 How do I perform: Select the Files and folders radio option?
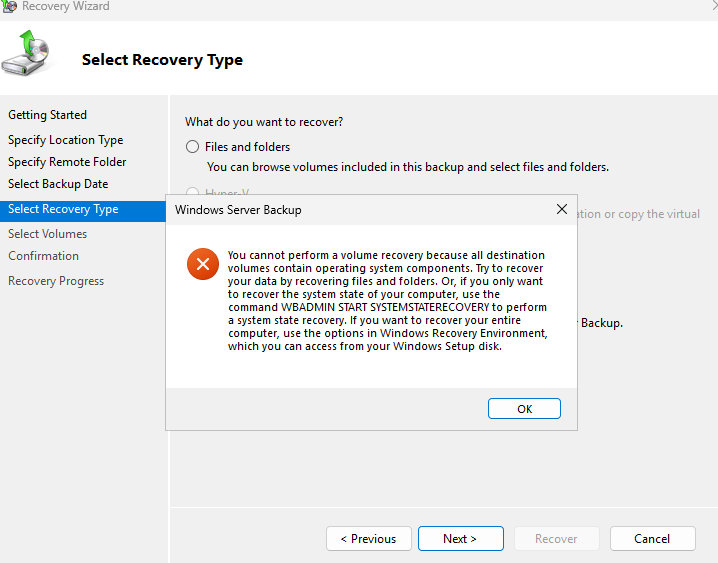click(192, 146)
